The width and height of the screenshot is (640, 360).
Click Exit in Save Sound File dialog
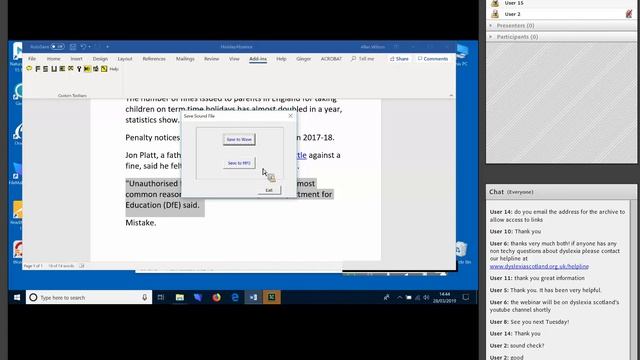coord(269,190)
